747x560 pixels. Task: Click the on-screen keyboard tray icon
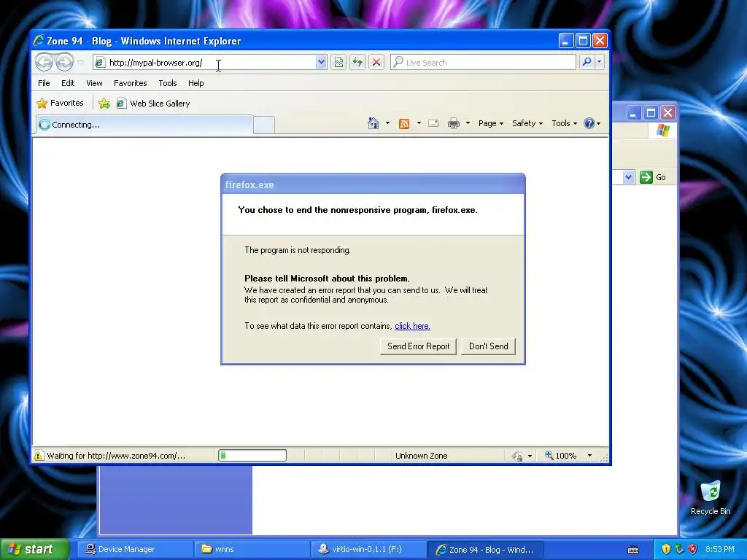pos(633,550)
